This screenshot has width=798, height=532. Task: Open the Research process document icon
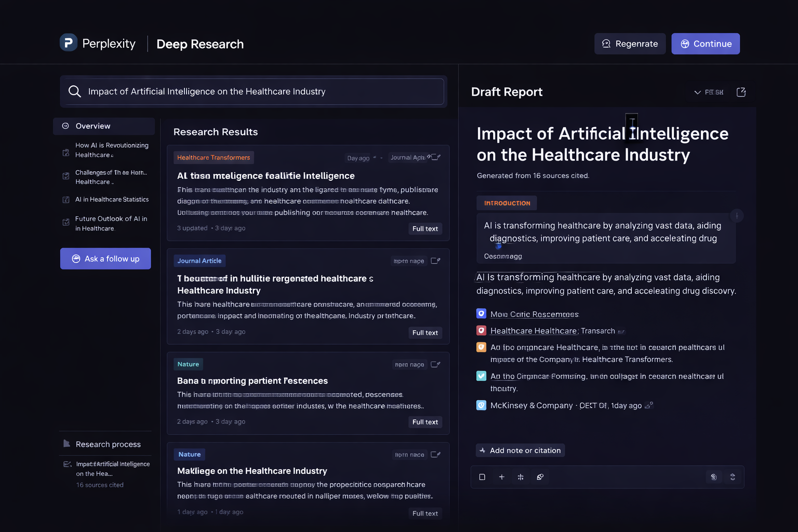pos(66,443)
